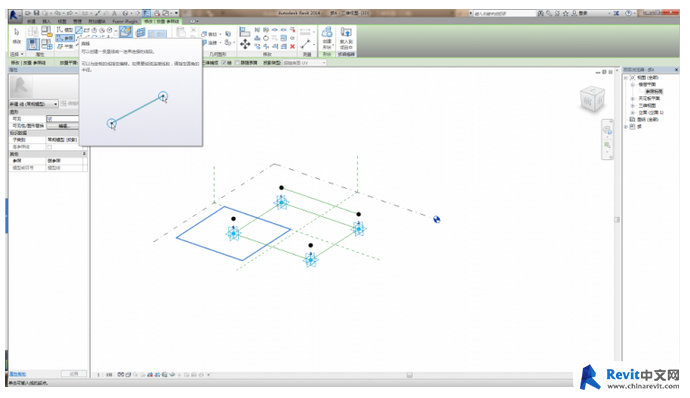Click the Rotate tool icon
Viewport: 690px width, 398px height.
click(266, 38)
